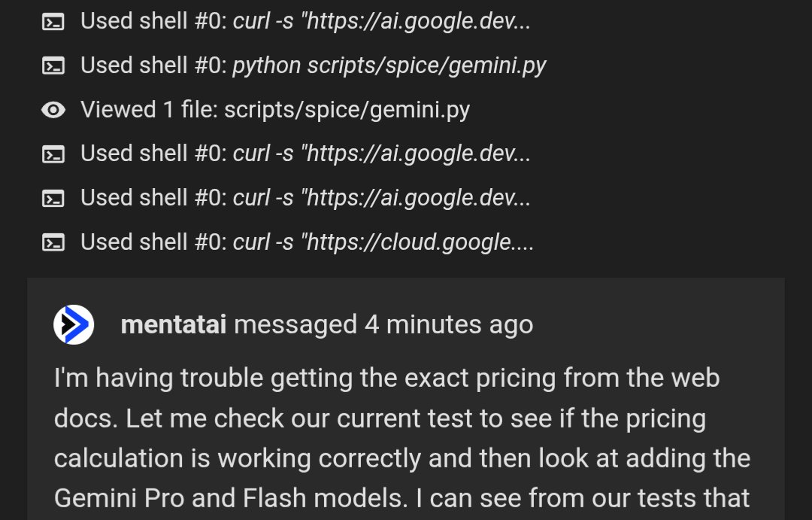Click the "messaged" word in the message header
The image size is (812, 520).
pyautogui.click(x=295, y=325)
